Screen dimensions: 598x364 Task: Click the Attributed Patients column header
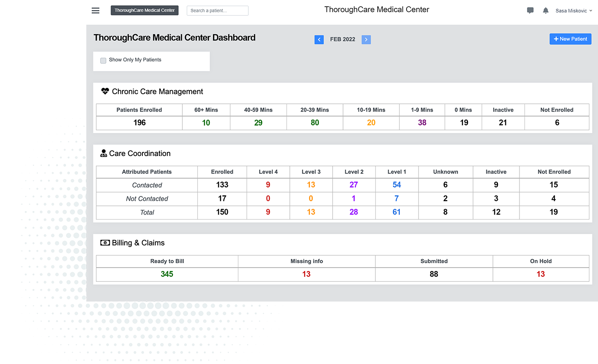(147, 172)
